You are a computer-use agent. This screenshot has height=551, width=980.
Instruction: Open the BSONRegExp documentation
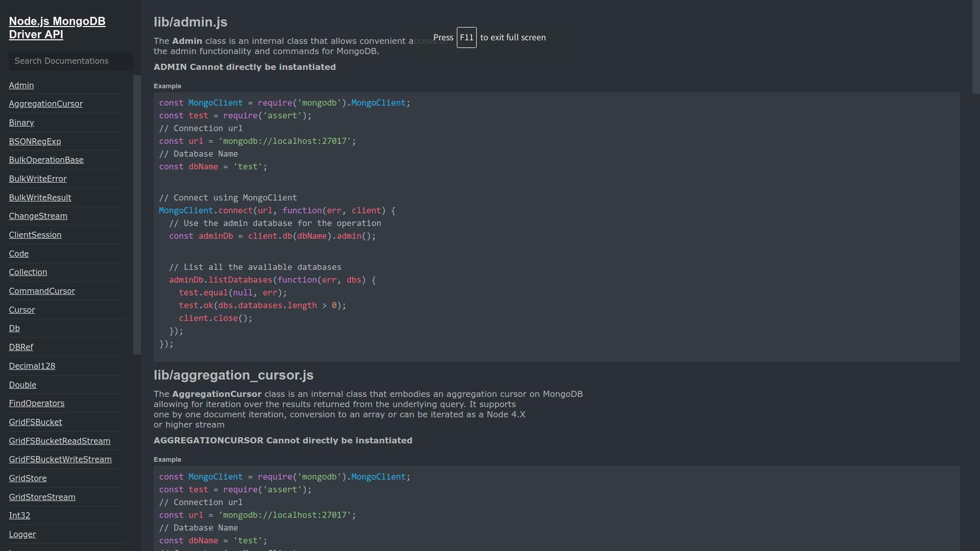(x=35, y=141)
